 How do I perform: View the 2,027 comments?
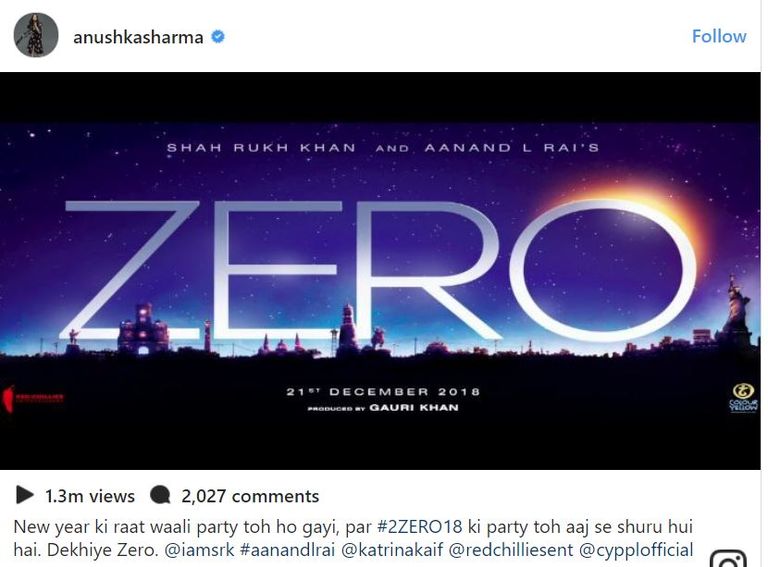[250, 496]
